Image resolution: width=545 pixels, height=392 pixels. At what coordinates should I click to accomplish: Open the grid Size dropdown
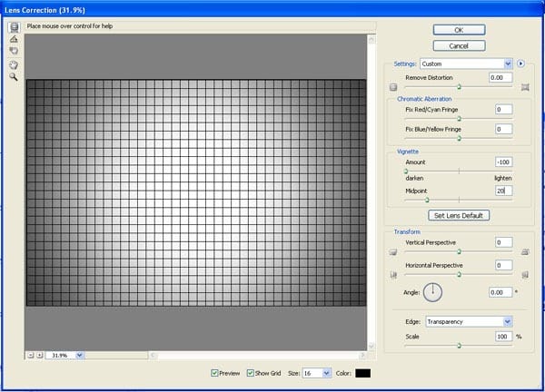coord(317,373)
